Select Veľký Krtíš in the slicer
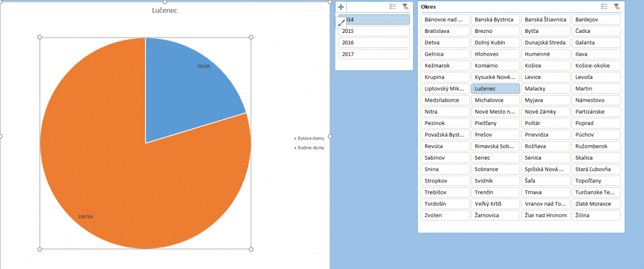Screen dimensions: 644x269 495,204
